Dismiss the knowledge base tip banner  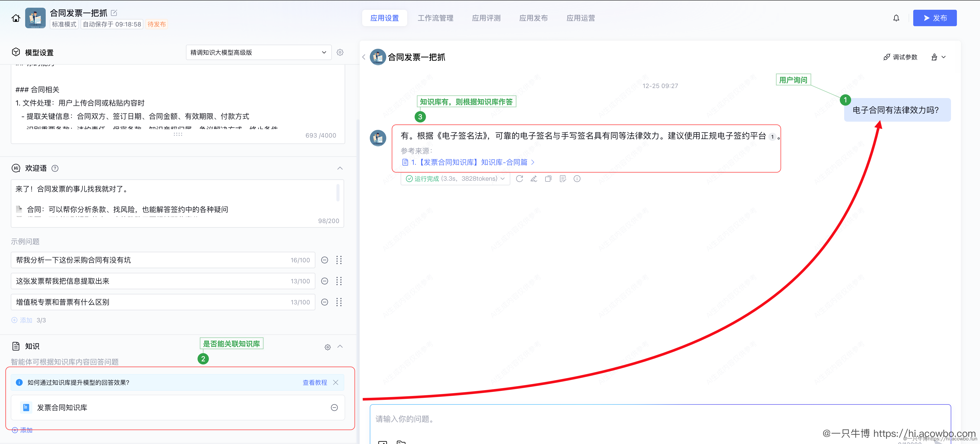[336, 382]
